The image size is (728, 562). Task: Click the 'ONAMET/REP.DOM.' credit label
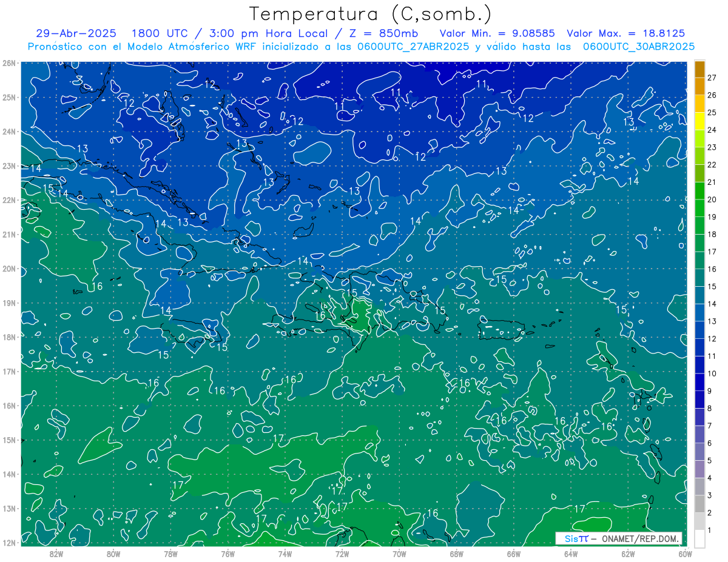click(640, 539)
